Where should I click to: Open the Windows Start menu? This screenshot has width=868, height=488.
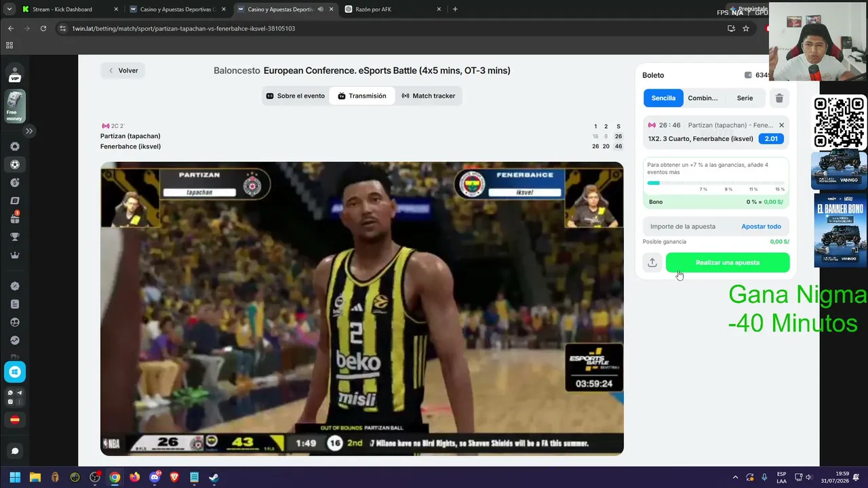point(15,477)
